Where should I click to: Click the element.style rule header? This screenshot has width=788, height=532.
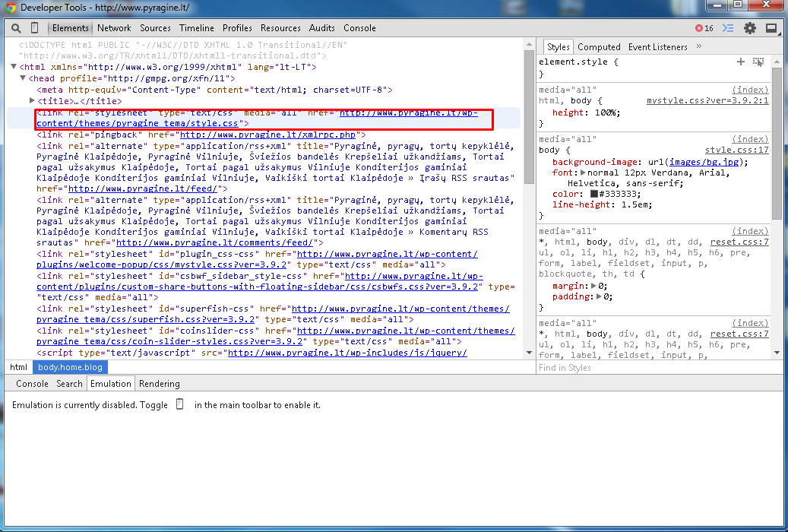click(x=578, y=62)
